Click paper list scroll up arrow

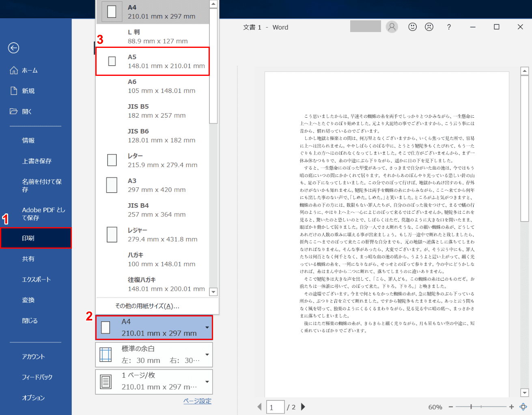[x=213, y=4]
